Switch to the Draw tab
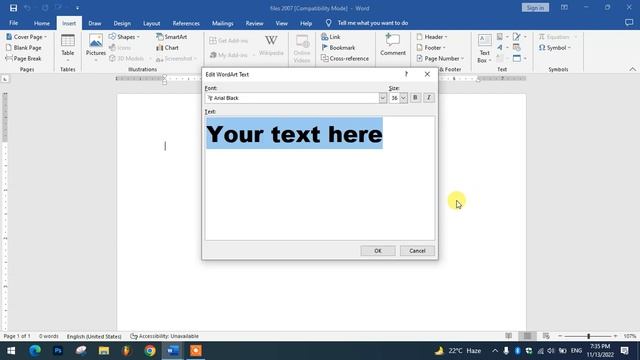 (x=95, y=23)
